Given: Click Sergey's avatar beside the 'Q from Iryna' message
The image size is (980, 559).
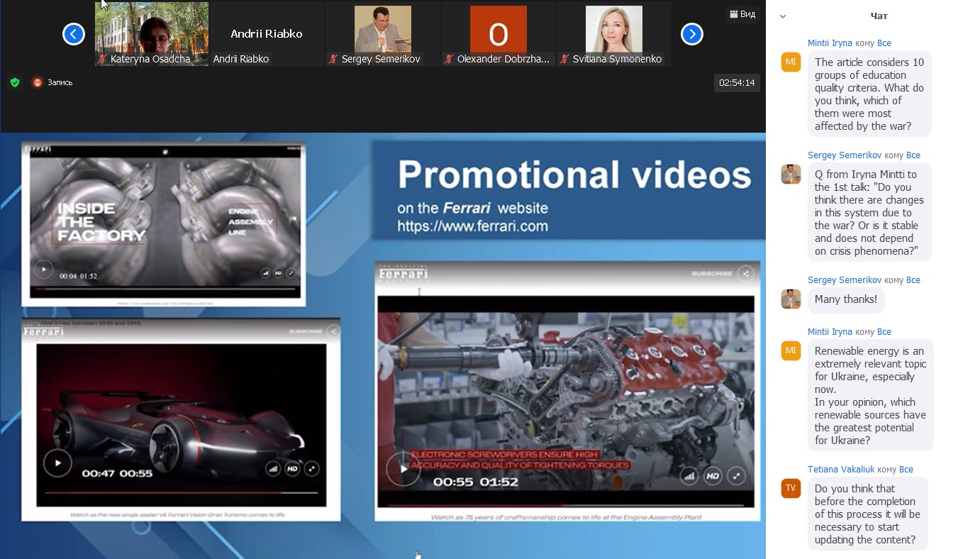Looking at the screenshot, I should 791,174.
